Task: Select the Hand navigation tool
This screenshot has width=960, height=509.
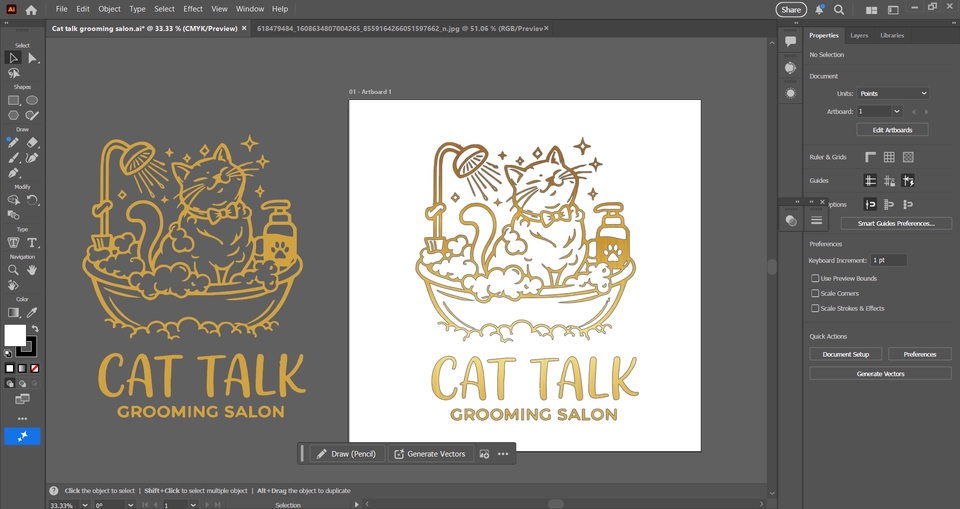Action: click(32, 270)
